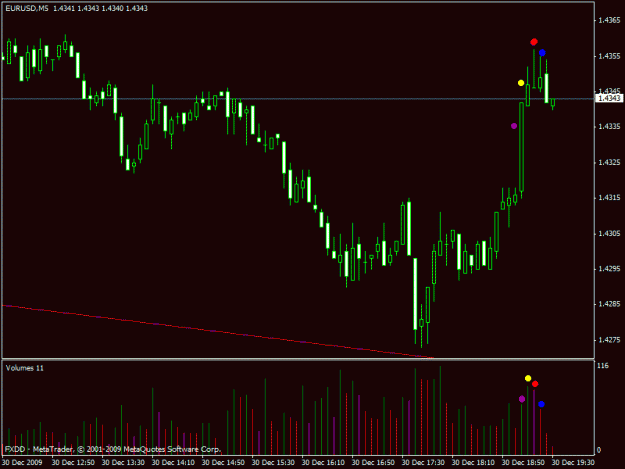Select the blue dot in the price chart
Viewport: 625px width, 469px height.
click(x=542, y=53)
